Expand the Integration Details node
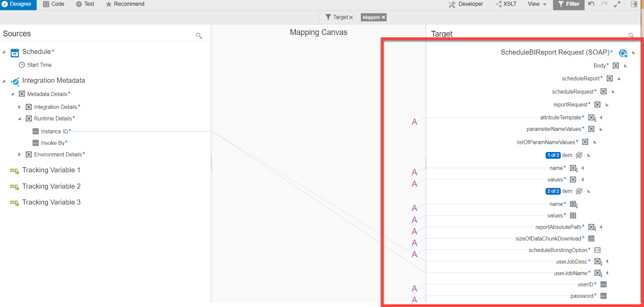644x307 pixels. click(19, 107)
